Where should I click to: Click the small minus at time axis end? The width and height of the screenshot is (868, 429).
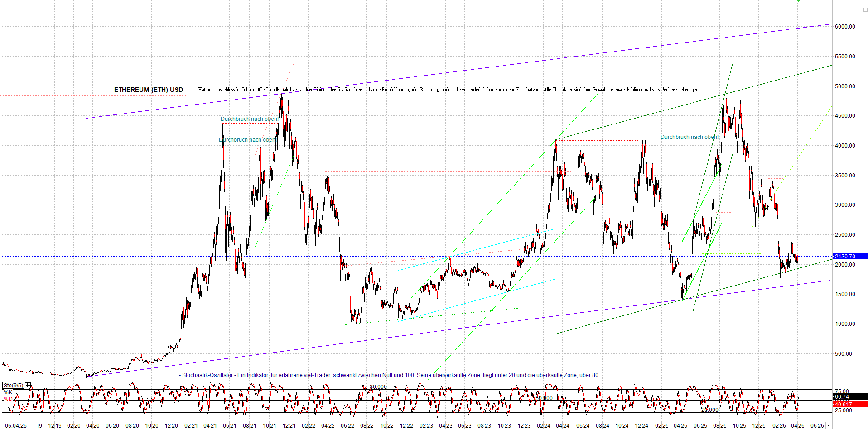[829, 425]
